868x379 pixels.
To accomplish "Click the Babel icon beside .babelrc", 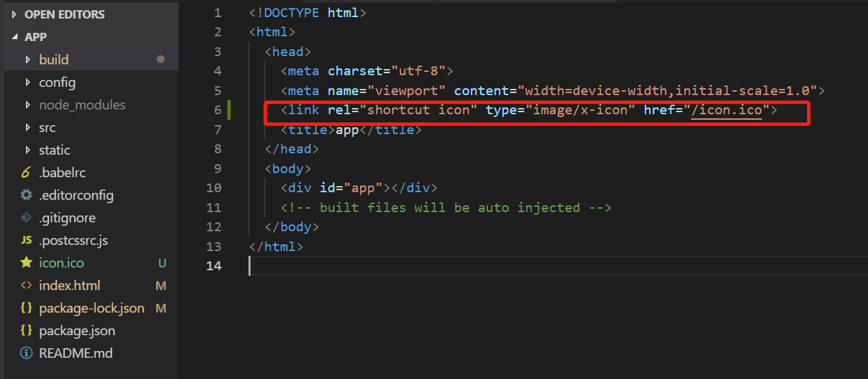I will [26, 172].
